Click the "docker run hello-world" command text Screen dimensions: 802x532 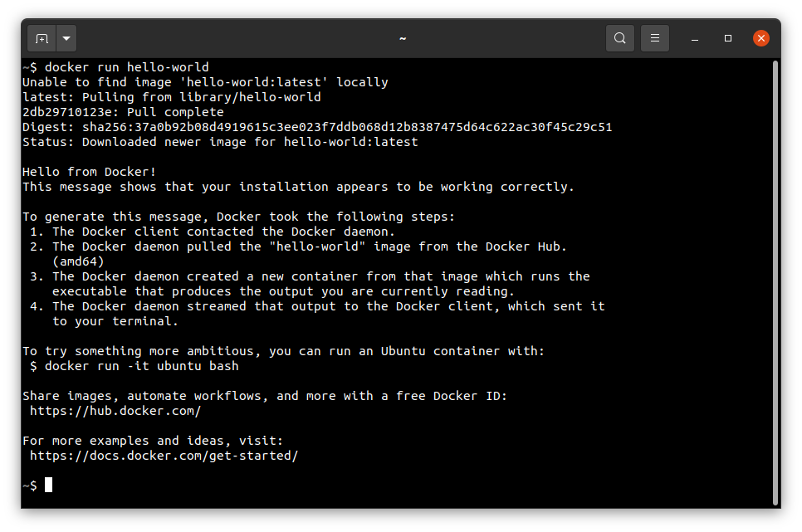126,67
